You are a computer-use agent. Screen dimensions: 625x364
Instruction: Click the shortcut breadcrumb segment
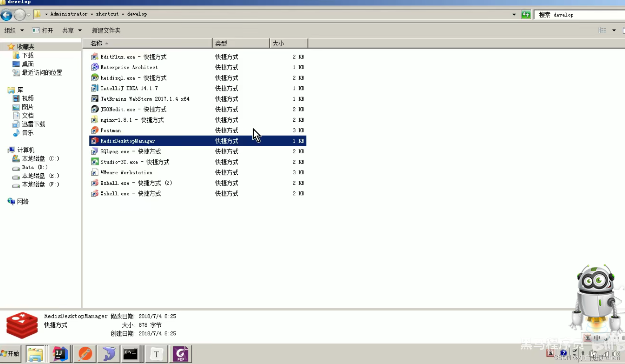(107, 14)
